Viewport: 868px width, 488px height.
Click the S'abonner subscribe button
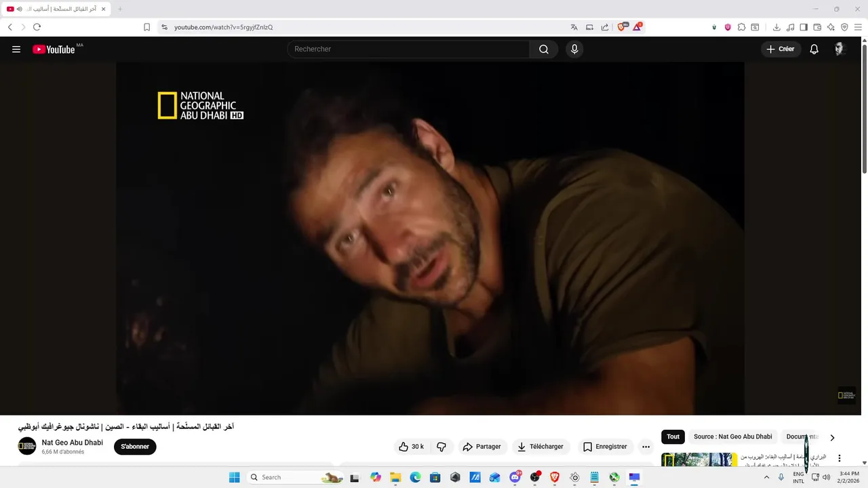tap(135, 447)
